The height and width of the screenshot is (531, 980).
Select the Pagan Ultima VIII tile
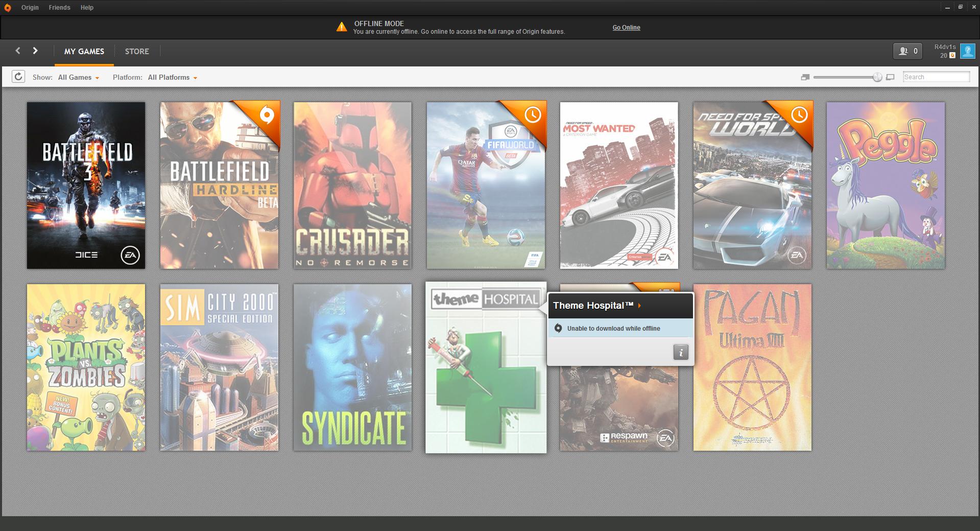pos(752,367)
